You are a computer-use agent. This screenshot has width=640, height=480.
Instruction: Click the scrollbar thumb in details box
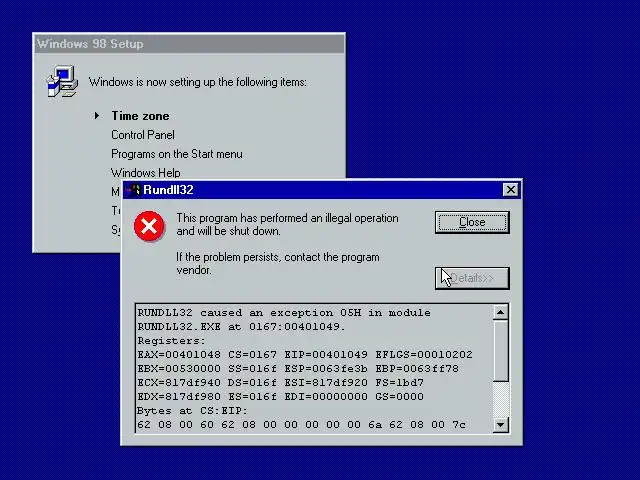500,351
